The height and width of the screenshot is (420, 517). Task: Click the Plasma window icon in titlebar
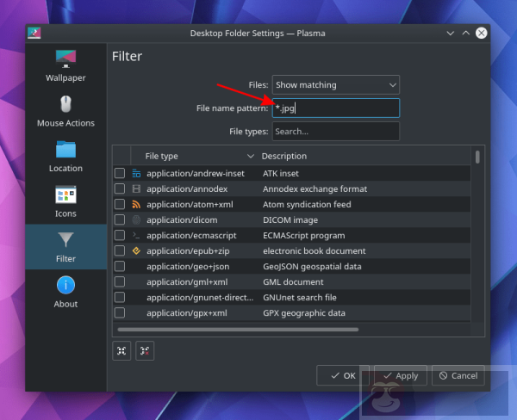[34, 33]
